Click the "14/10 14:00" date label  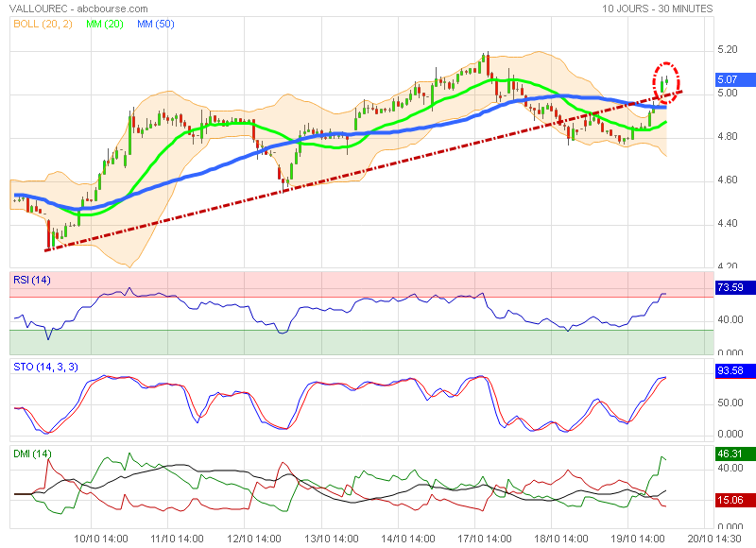point(408,539)
